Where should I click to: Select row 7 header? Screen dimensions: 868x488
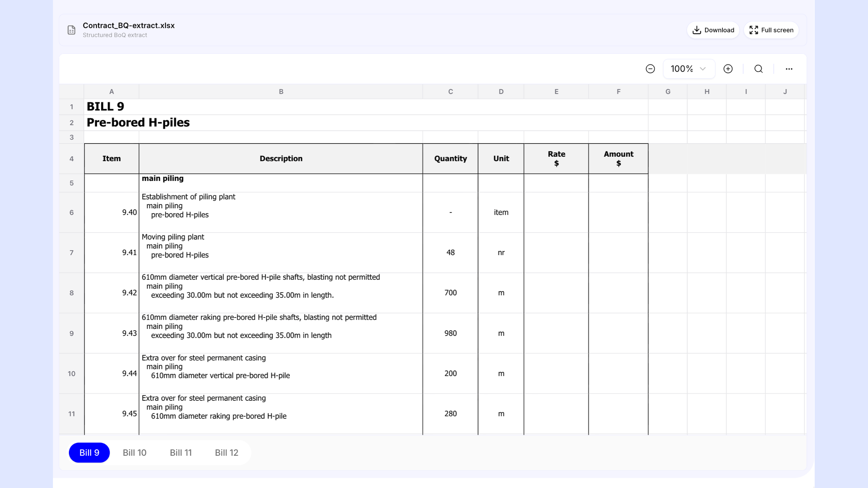point(72,253)
